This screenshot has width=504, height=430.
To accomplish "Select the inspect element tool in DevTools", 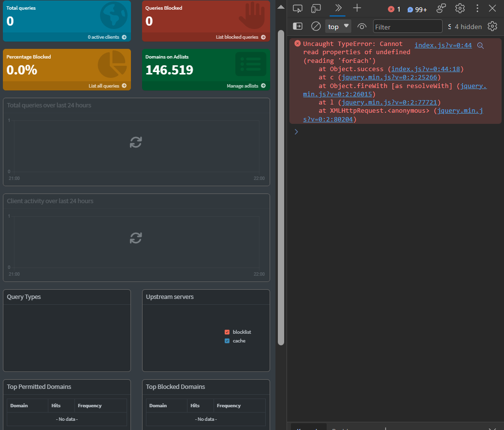I will [x=297, y=8].
